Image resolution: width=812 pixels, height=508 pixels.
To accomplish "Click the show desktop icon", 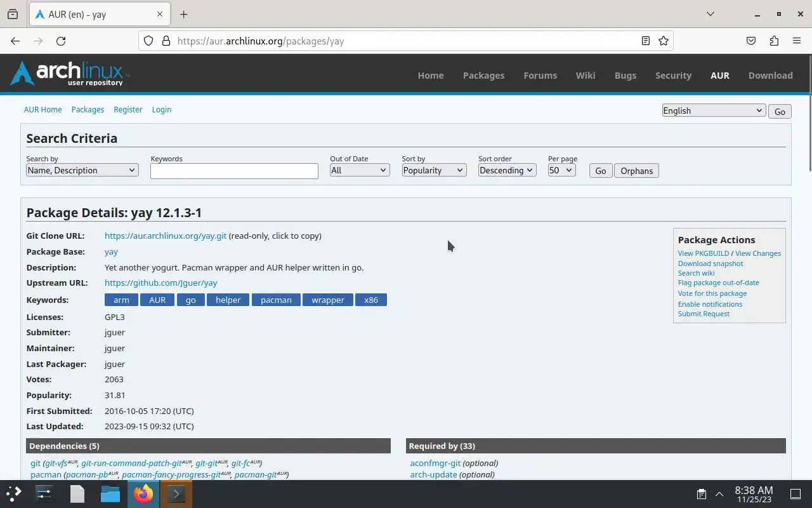I will tap(795, 494).
